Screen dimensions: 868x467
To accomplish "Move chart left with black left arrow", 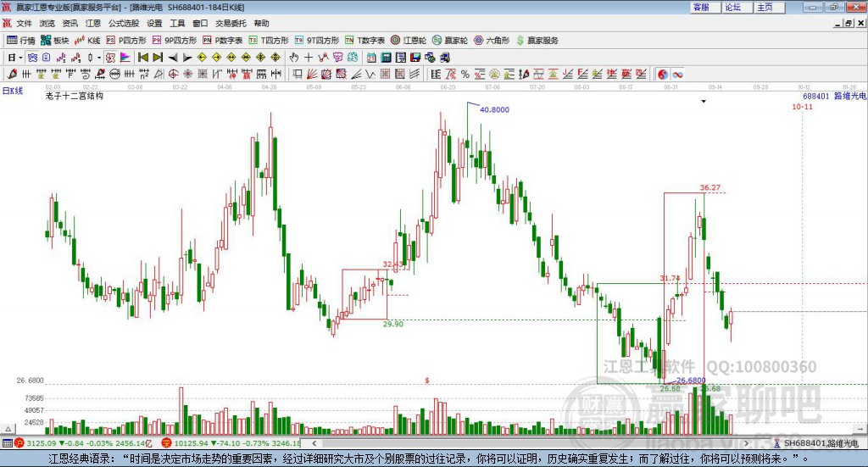I will point(173,58).
